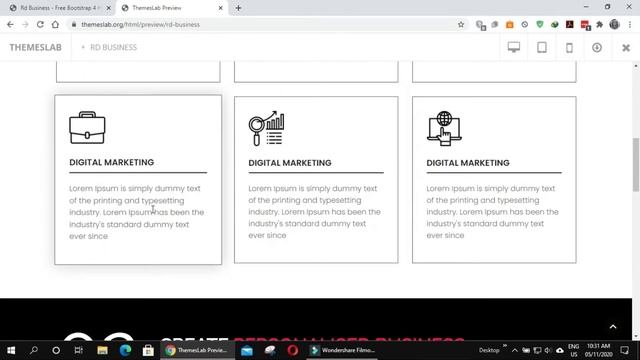Screen dimensions: 640x360
Task: Open the RD BUSINESS theme selector
Action: coord(109,47)
